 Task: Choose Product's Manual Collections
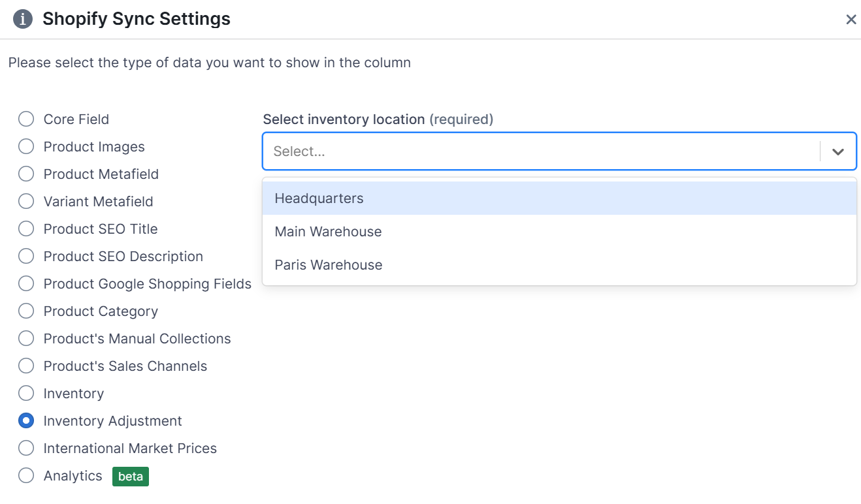[26, 338]
